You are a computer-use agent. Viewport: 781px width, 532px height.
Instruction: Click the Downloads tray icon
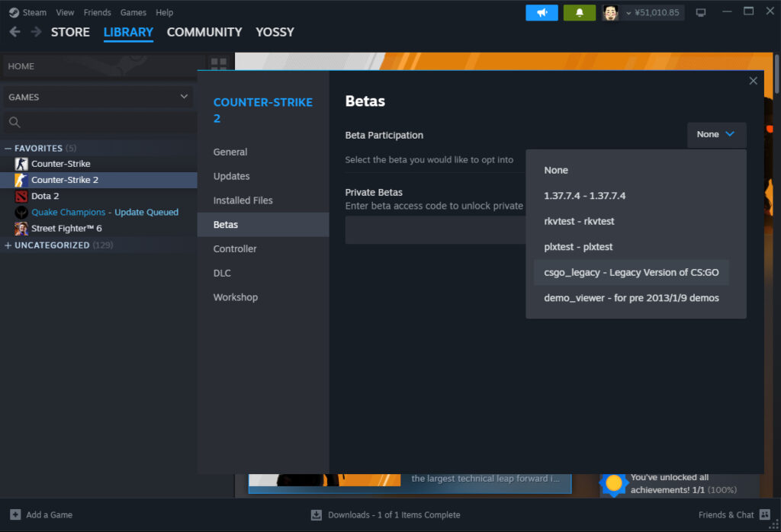tap(317, 514)
